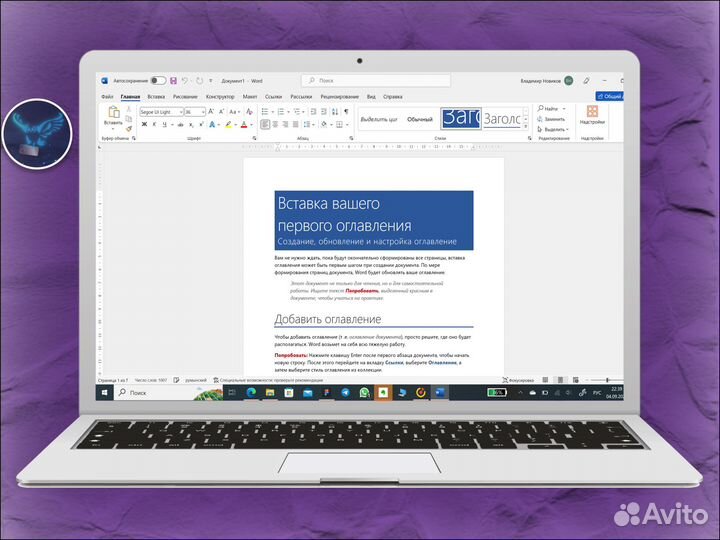Image resolution: width=720 pixels, height=540 pixels.
Task: Open the Выделить select dropdown
Action: 553,129
